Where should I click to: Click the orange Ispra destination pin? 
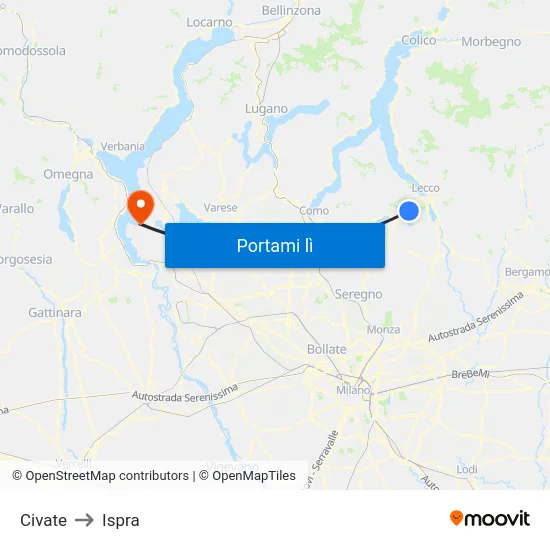coord(141,207)
